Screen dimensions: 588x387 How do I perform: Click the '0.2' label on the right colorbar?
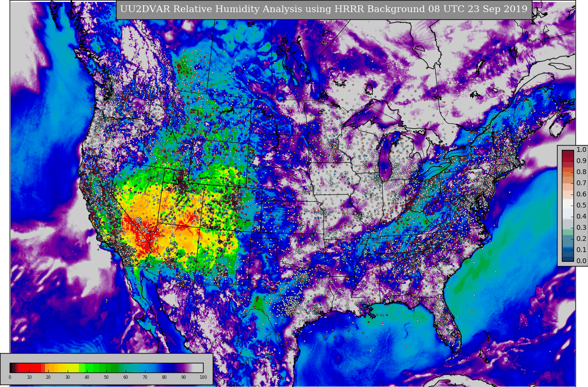pyautogui.click(x=581, y=239)
